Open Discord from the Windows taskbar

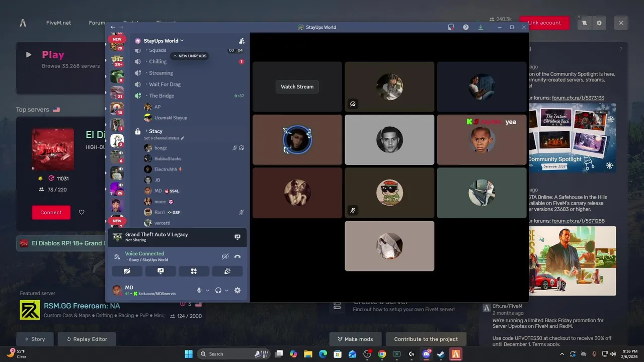tap(426, 354)
